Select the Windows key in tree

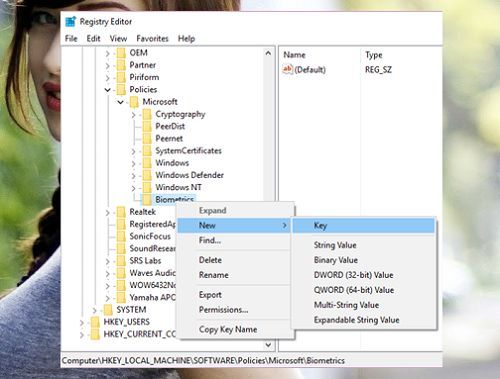click(x=172, y=163)
